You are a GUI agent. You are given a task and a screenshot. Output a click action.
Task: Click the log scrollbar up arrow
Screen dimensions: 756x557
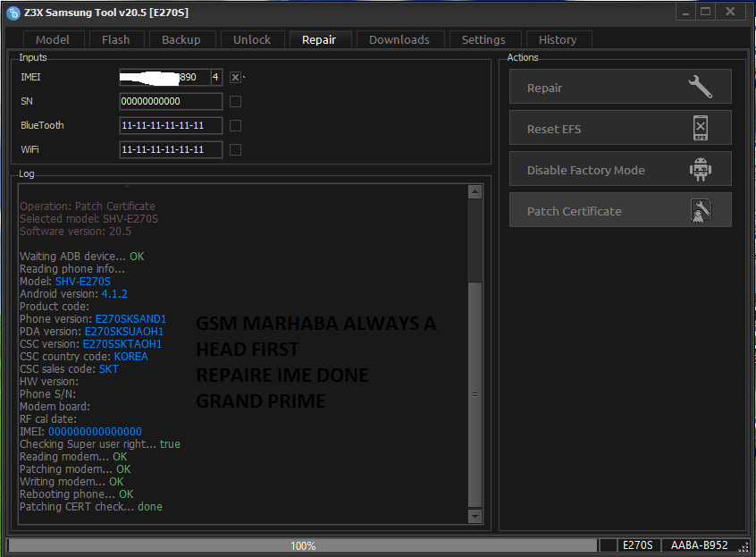click(475, 192)
